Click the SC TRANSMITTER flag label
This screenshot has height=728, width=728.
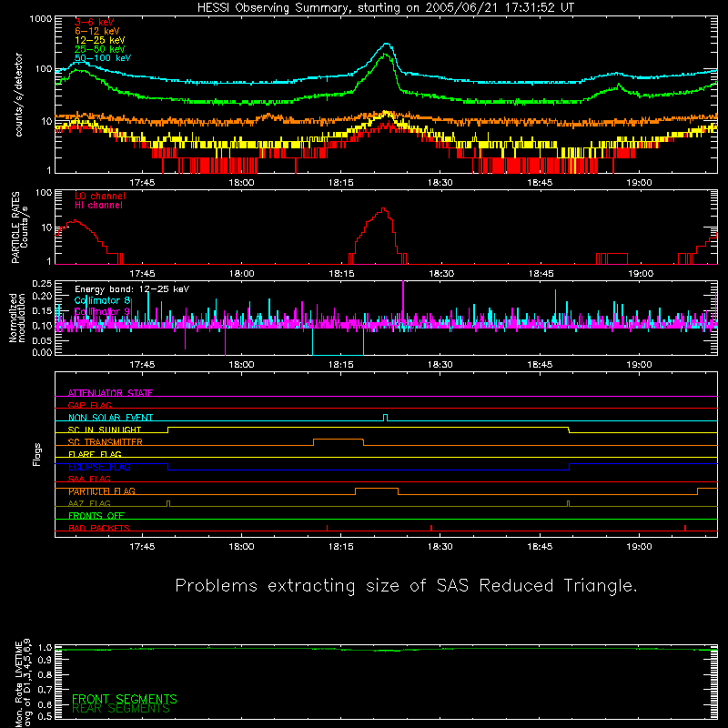click(x=106, y=442)
